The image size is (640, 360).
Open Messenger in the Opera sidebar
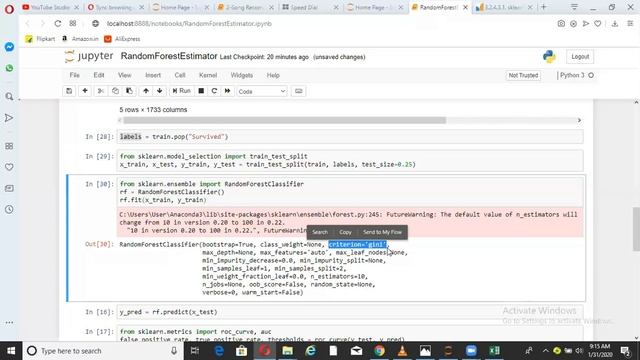9,47
